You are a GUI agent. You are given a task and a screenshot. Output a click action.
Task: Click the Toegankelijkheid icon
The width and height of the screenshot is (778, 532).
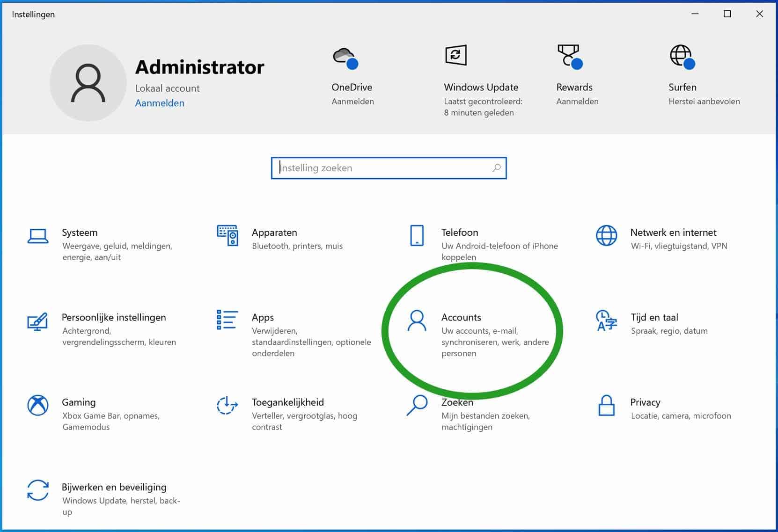pos(228,405)
